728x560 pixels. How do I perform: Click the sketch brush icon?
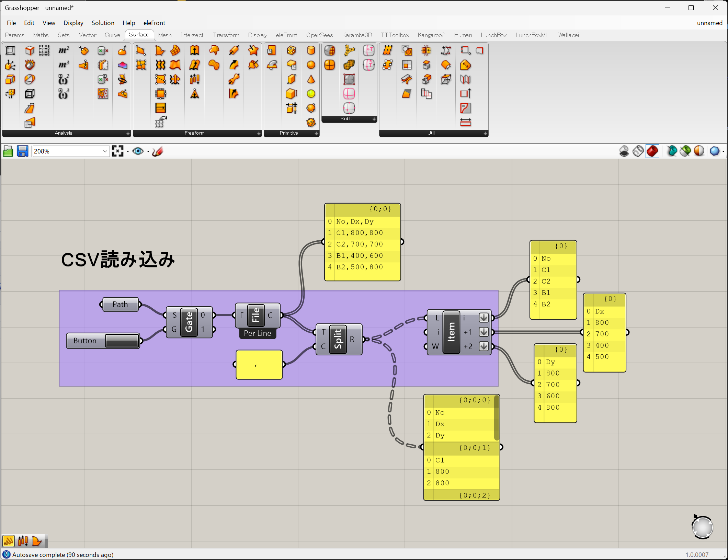tap(158, 151)
